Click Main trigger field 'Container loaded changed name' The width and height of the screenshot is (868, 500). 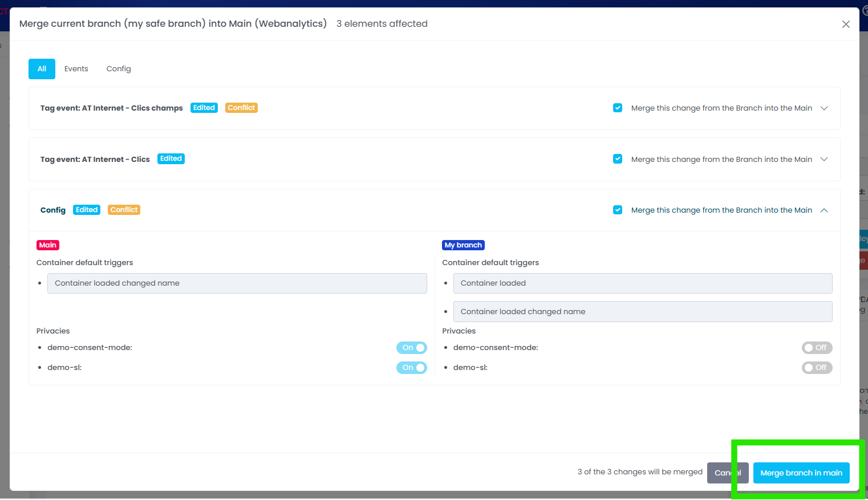click(x=237, y=283)
